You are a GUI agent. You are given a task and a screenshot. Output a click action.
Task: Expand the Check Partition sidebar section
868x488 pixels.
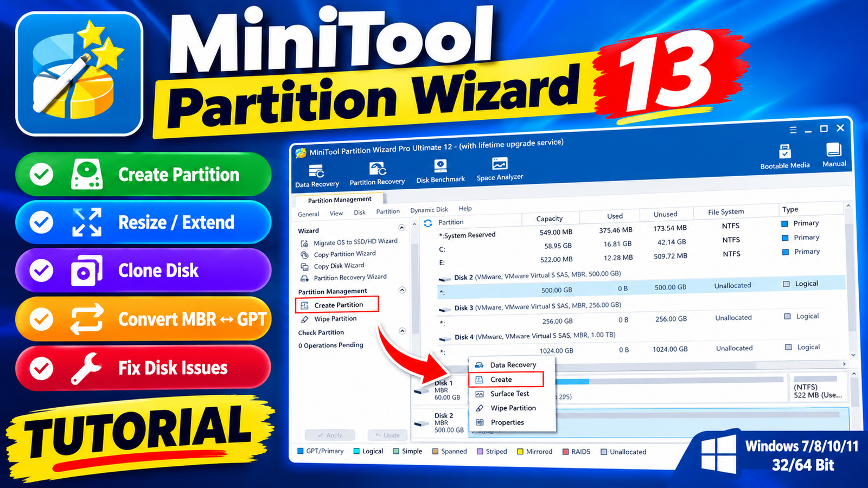point(402,330)
